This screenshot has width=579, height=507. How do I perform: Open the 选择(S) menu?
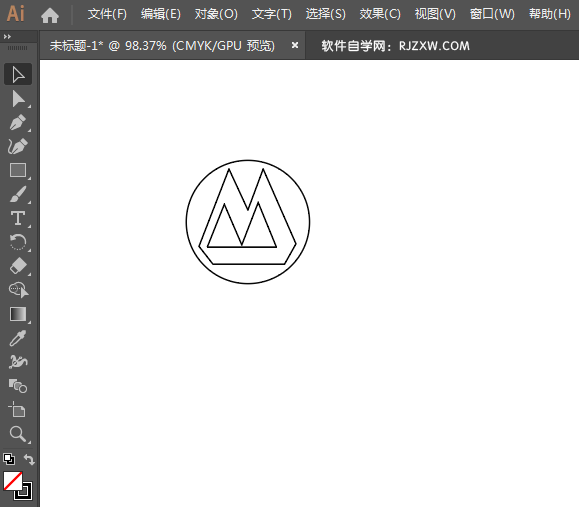click(x=325, y=14)
